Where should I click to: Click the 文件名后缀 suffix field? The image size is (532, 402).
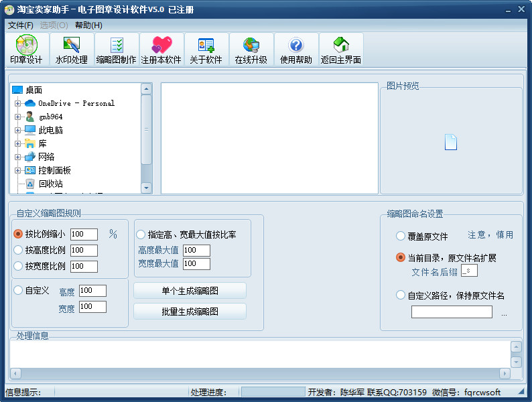tap(469, 271)
